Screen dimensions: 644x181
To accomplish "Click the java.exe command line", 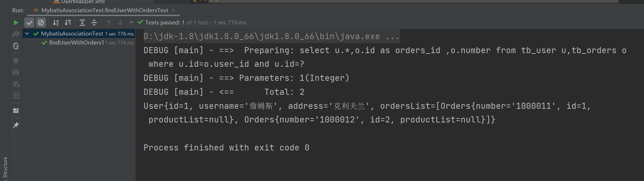I will [x=271, y=37].
